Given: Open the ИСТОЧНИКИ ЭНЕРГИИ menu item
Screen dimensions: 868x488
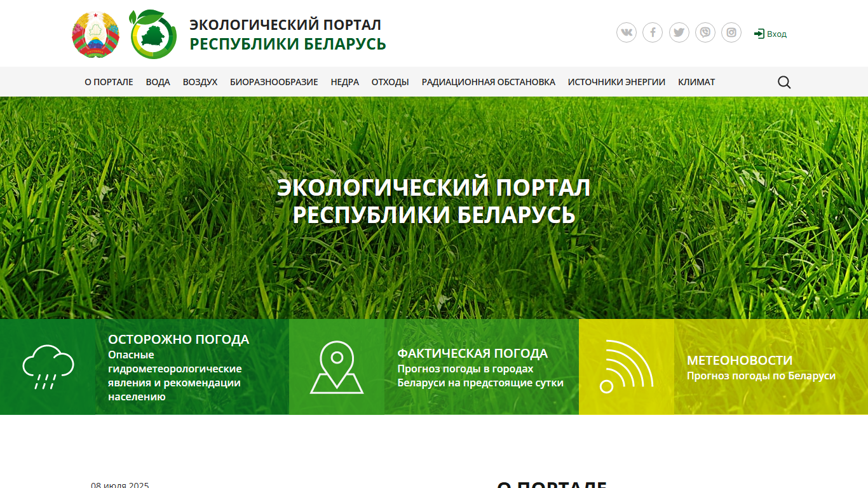Looking at the screenshot, I should (616, 82).
